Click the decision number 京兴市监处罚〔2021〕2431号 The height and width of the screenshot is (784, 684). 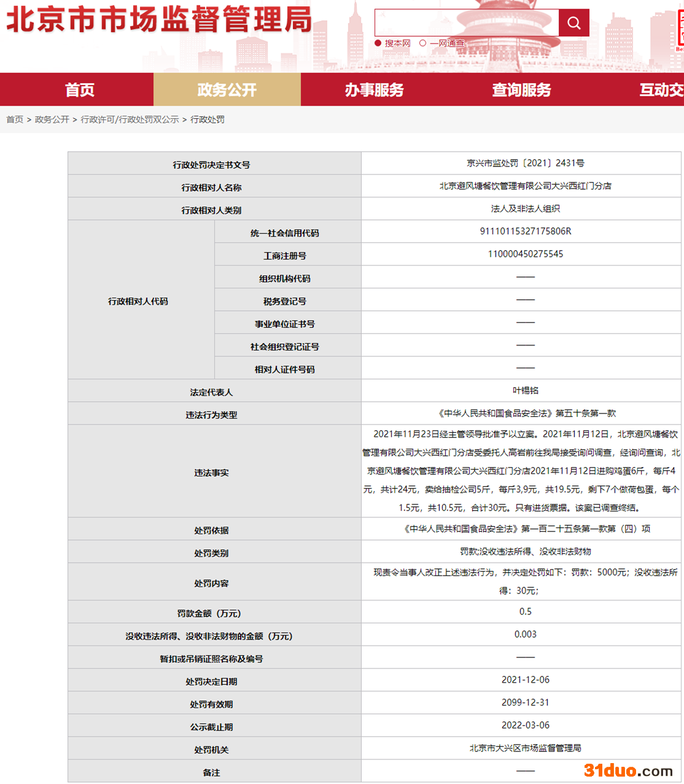point(525,163)
